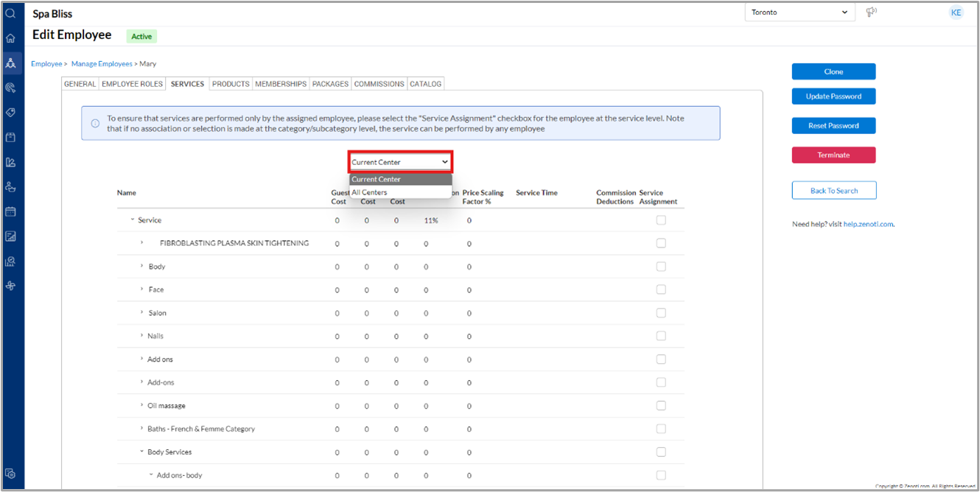Collapse the Body Services category
980x492 pixels.
tap(141, 452)
